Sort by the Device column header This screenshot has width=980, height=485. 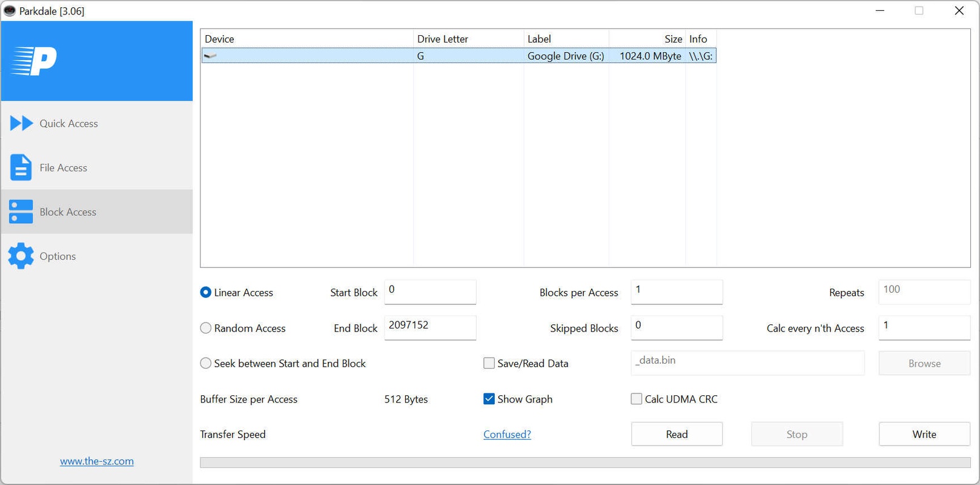tap(307, 39)
